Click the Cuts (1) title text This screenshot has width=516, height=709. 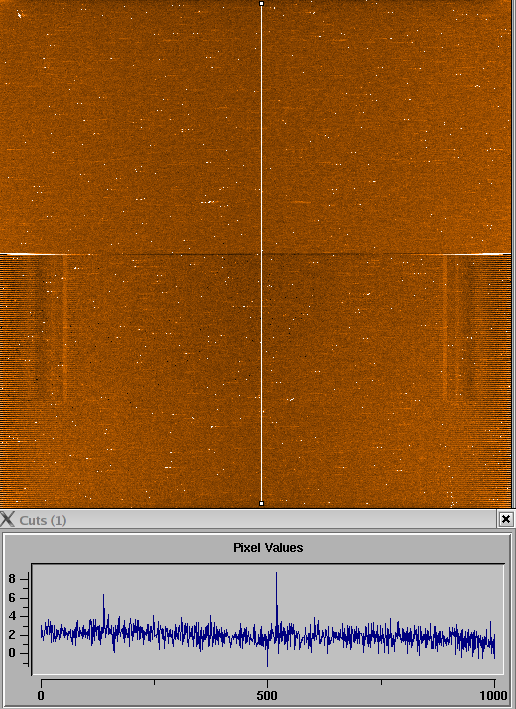pos(43,520)
